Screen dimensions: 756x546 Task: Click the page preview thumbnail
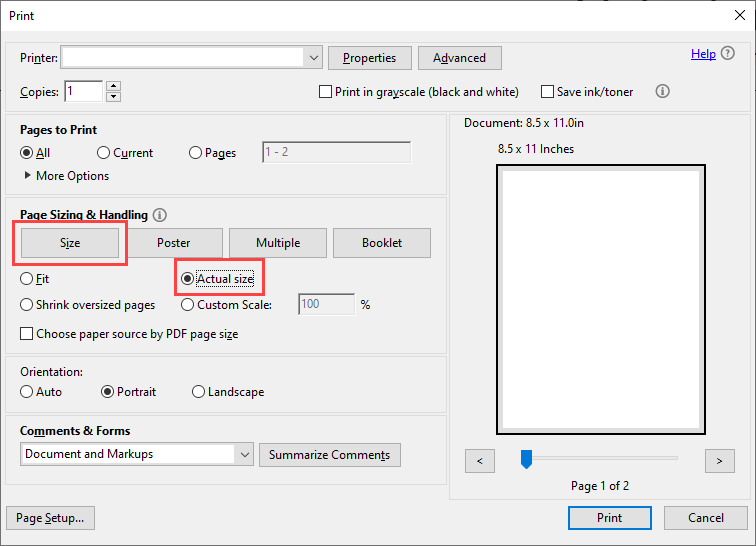601,300
